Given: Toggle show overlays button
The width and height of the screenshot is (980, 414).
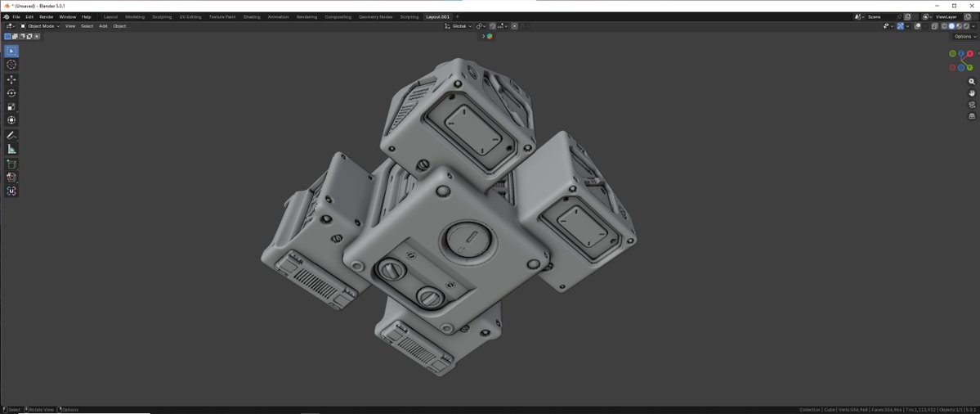Looking at the screenshot, I should click(918, 26).
